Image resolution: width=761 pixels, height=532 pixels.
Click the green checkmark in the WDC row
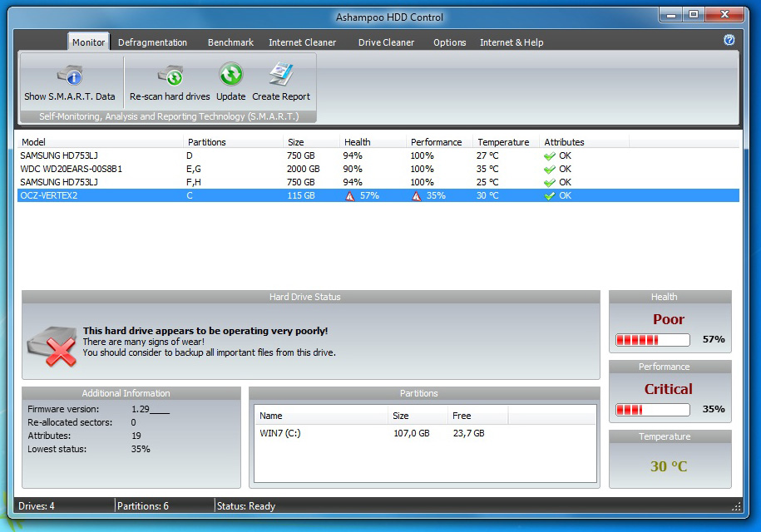coord(550,170)
